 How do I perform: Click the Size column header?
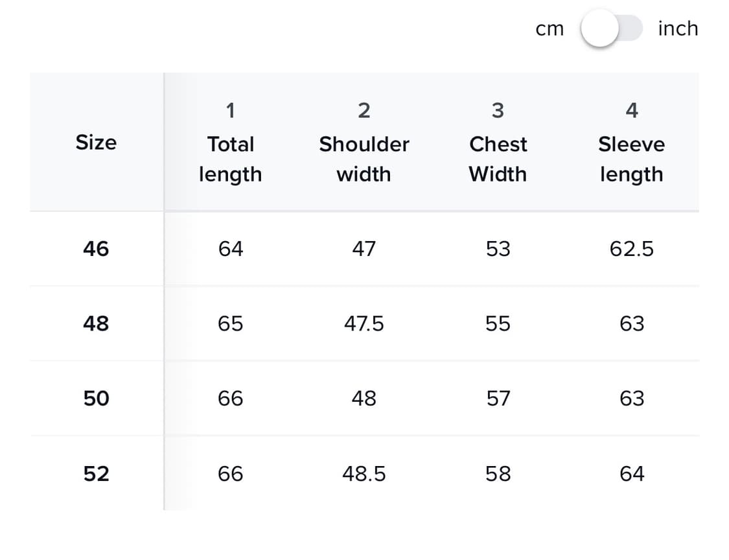point(96,143)
